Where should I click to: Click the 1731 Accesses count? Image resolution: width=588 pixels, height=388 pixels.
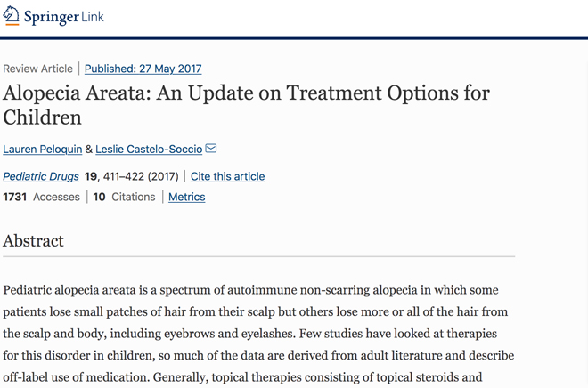[x=41, y=197]
